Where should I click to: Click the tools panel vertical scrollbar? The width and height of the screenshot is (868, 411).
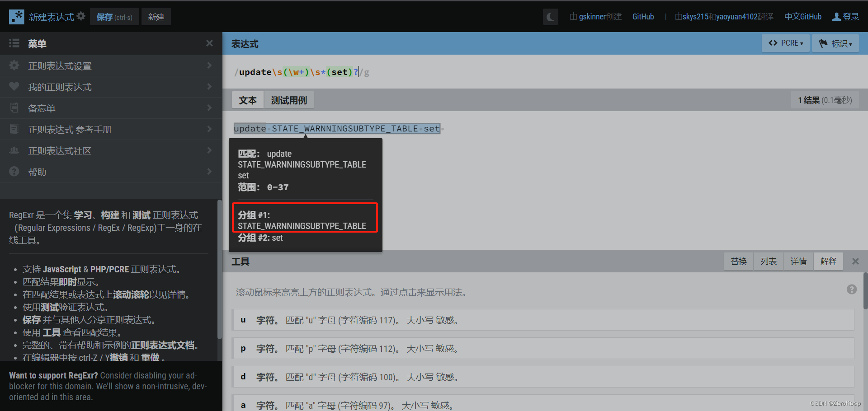pos(865,291)
